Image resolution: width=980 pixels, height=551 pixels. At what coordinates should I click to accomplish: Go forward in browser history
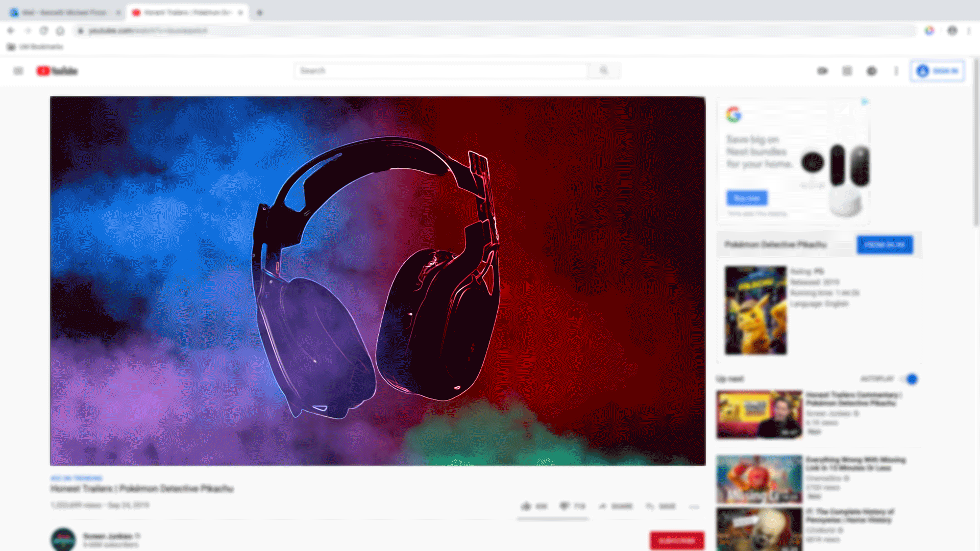(x=28, y=31)
